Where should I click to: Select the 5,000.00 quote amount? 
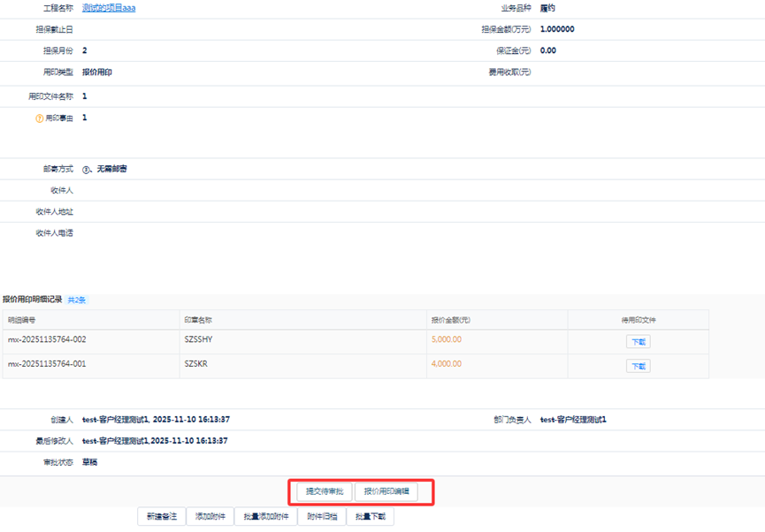447,339
